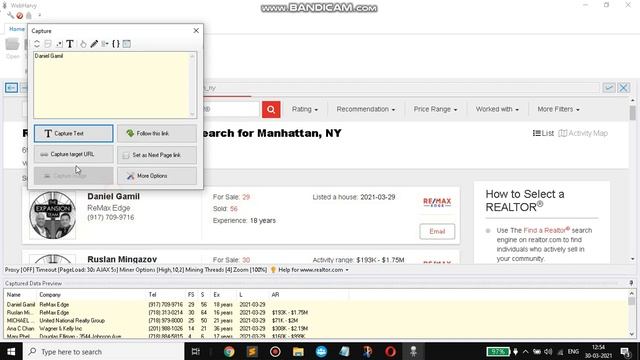640x360 pixels.
Task: Open the quick access toolbar dropdown arrow
Action: 40,16
